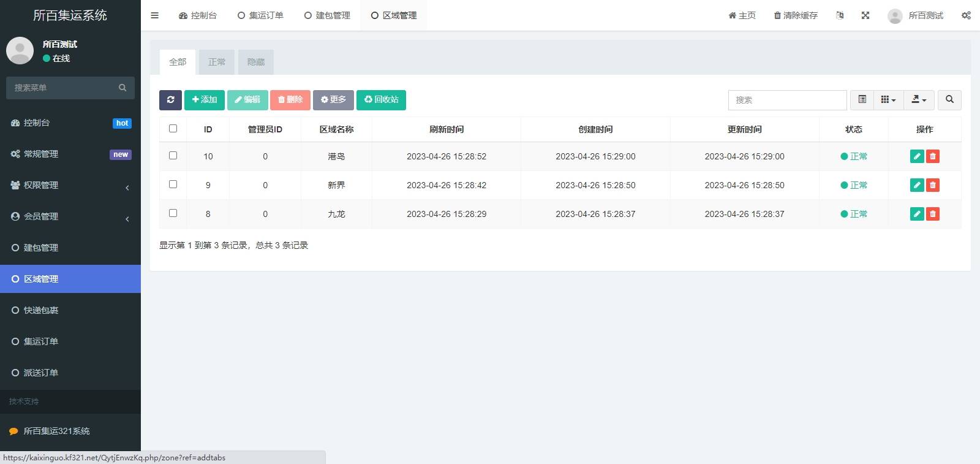Select the checkbox for row ID 10
Viewport: 980px width, 464px height.
(x=173, y=156)
